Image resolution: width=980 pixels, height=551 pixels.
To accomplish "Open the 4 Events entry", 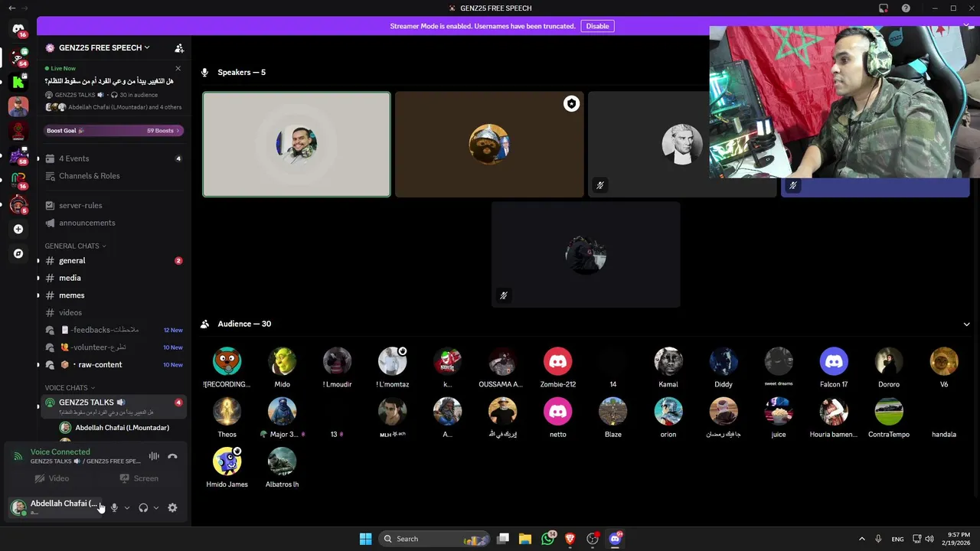I will coord(113,158).
